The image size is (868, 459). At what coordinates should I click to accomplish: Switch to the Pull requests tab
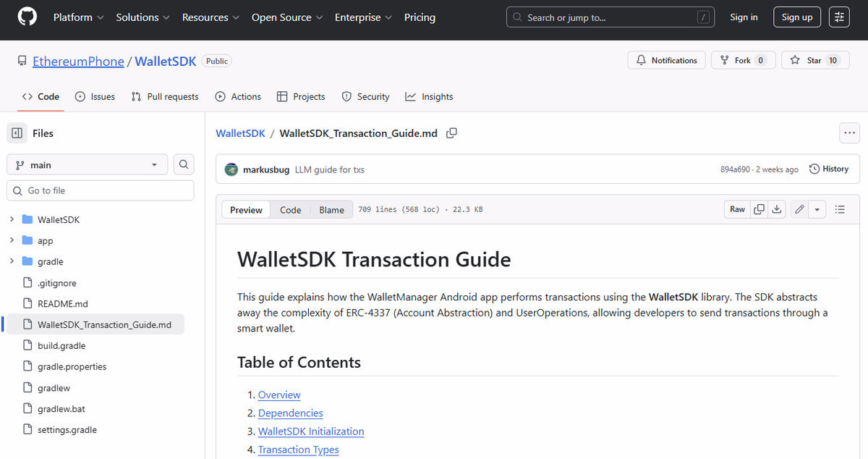click(x=165, y=96)
